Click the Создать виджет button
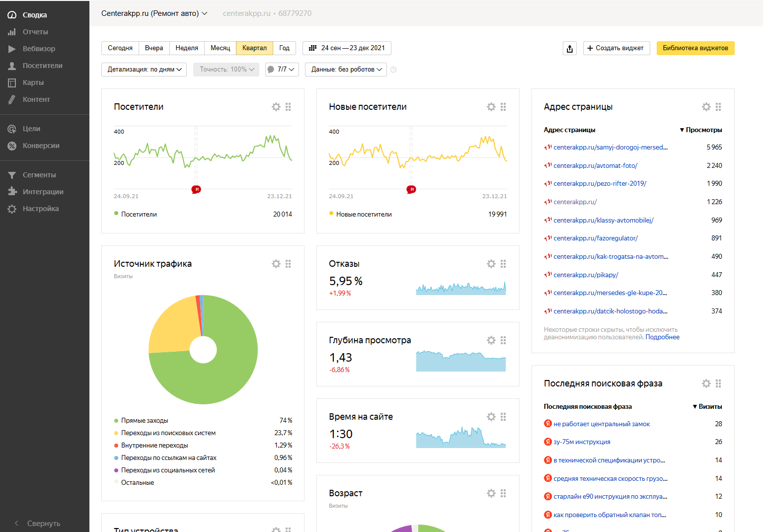Viewport: 763px width, 532px height. point(616,48)
